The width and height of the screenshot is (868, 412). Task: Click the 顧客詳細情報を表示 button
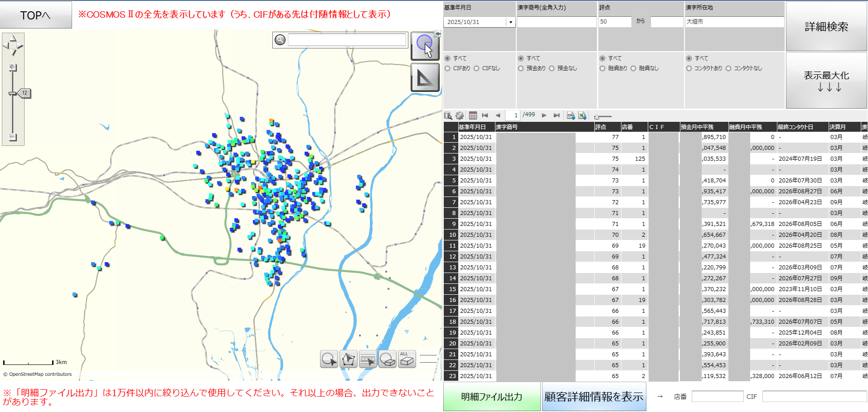click(x=594, y=397)
